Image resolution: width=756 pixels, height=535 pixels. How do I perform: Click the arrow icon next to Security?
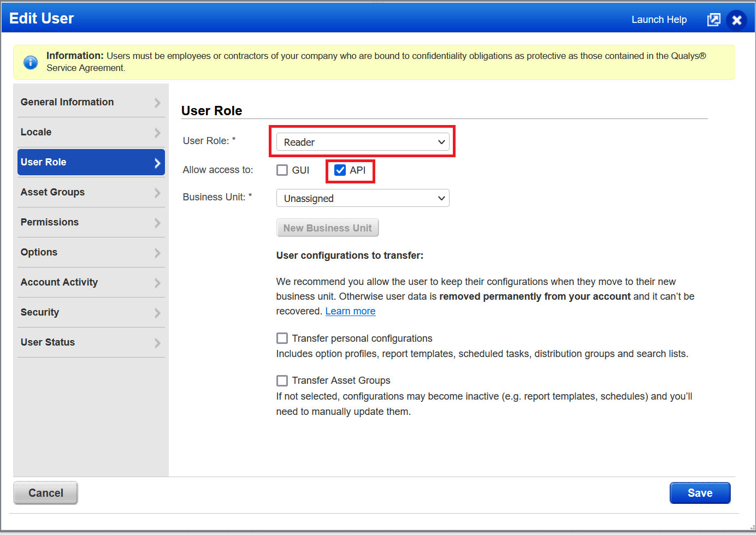pyautogui.click(x=157, y=313)
